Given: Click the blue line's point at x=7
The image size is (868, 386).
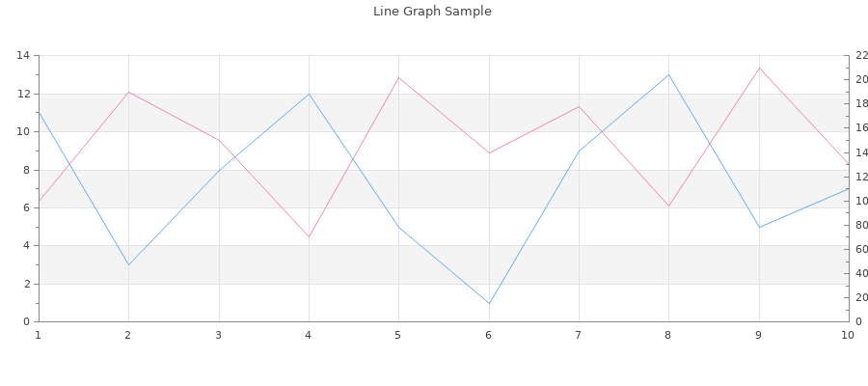Looking at the screenshot, I should pos(579,151).
